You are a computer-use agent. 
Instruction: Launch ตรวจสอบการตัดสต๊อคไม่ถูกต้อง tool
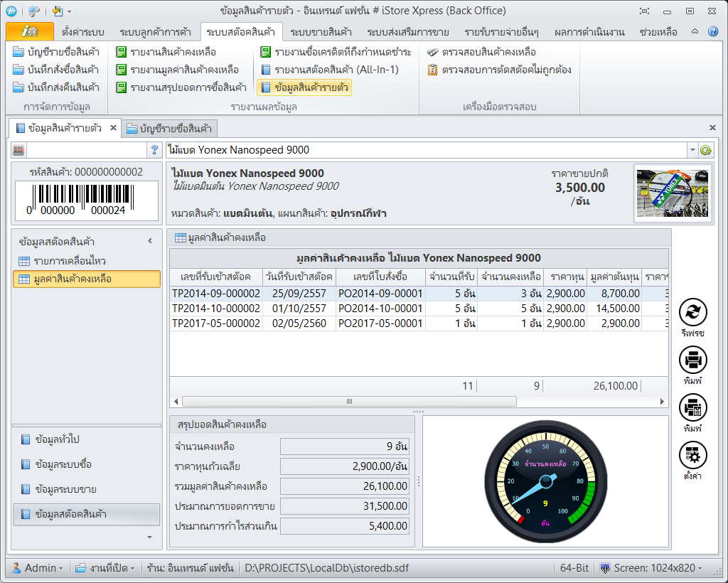(x=499, y=70)
